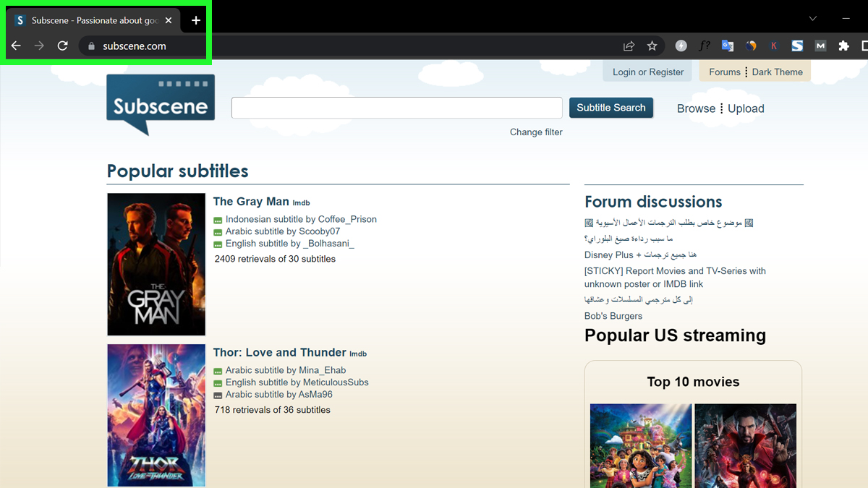868x488 pixels.
Task: Activate the f? font finder extension
Action: (x=705, y=46)
